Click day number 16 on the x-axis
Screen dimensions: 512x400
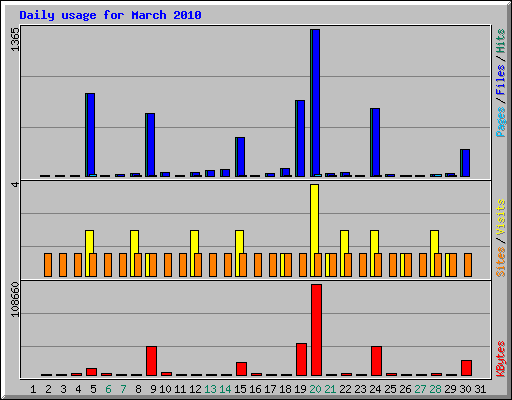click(x=255, y=389)
